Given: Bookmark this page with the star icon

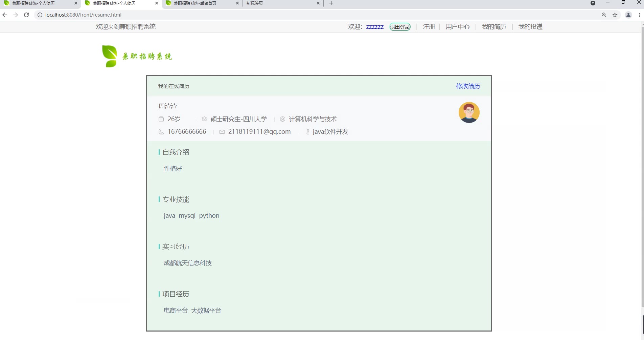Looking at the screenshot, I should coord(615,15).
